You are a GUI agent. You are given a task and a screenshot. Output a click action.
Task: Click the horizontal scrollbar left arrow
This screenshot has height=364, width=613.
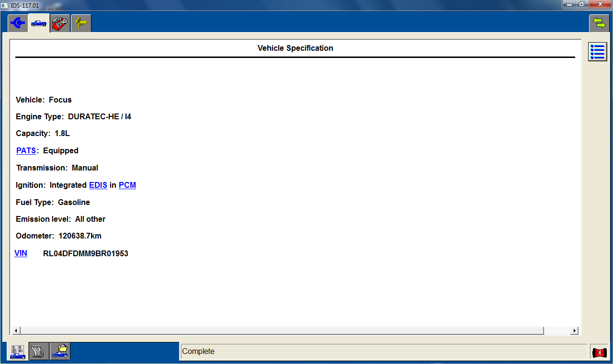tap(16, 330)
